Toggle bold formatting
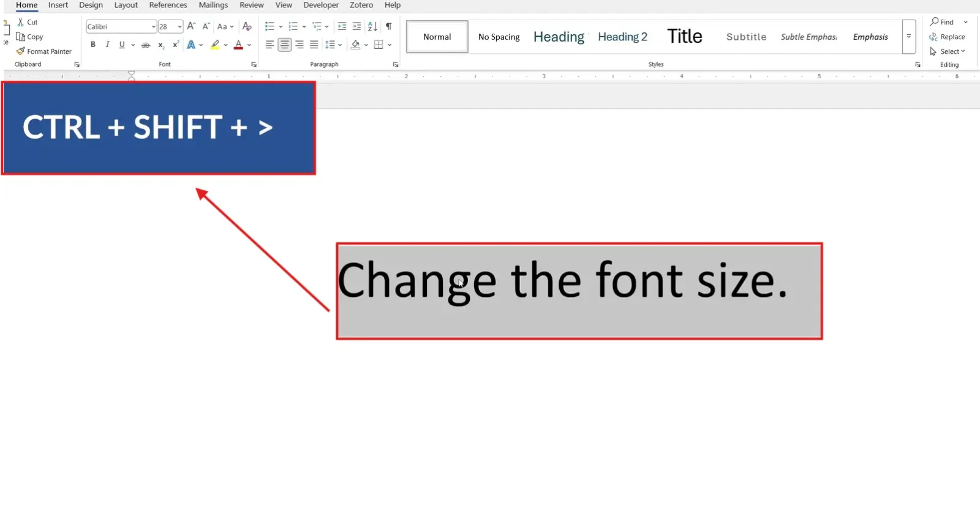 pyautogui.click(x=93, y=45)
